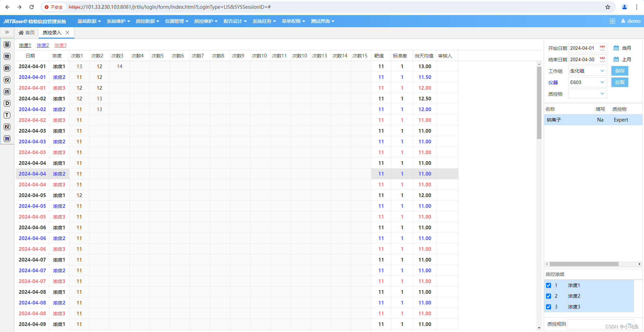The width and height of the screenshot is (644, 332).
Task: Open the 测试界面 menu
Action: click(x=323, y=21)
